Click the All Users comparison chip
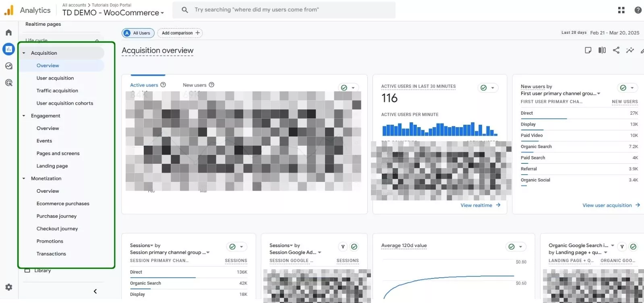644x303 pixels. [138, 33]
